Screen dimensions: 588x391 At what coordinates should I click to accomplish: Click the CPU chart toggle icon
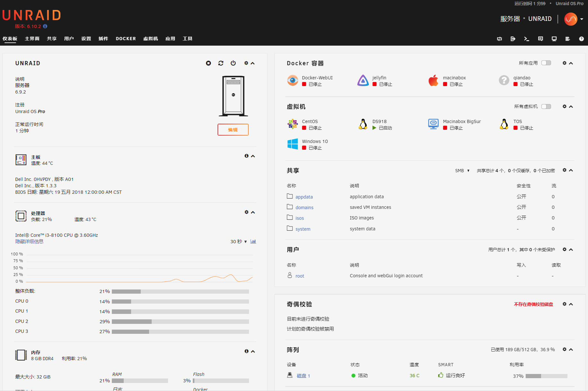point(253,242)
